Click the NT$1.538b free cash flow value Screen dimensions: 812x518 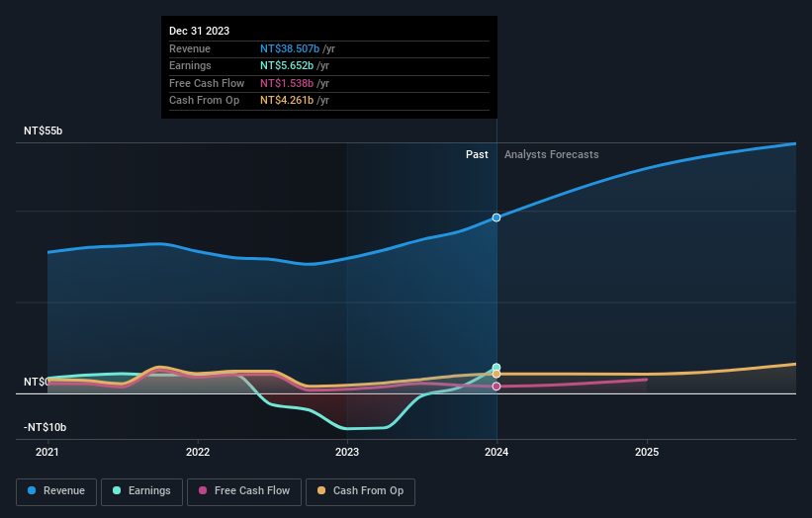coord(287,83)
